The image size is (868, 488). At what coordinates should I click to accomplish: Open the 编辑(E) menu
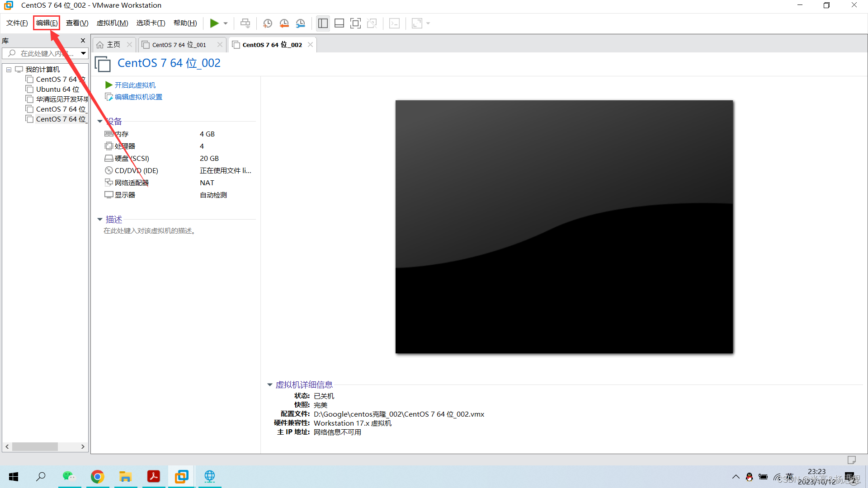46,23
